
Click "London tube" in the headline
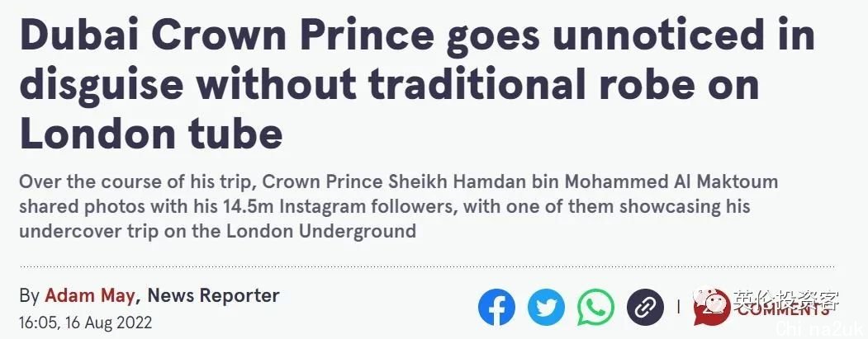point(150,132)
